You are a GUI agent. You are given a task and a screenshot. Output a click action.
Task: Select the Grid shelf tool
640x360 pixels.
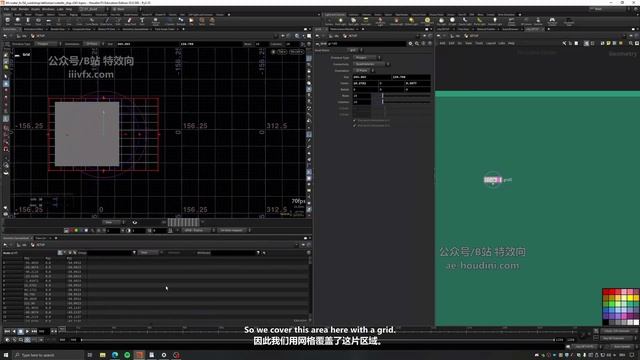(x=48, y=21)
